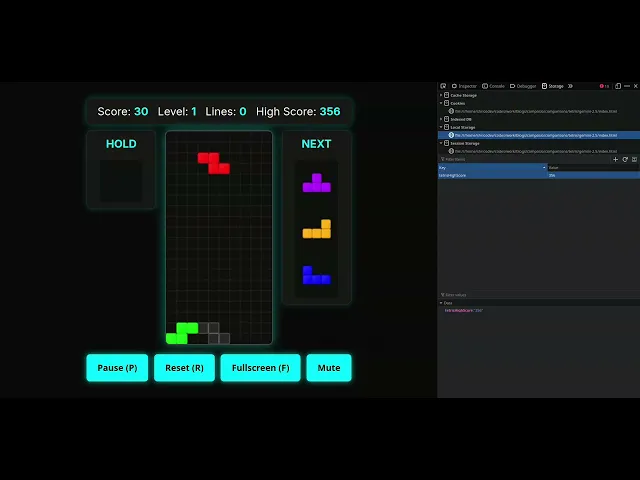Image resolution: width=640 pixels, height=480 pixels.
Task: Click the Score value 30
Action: [141, 111]
